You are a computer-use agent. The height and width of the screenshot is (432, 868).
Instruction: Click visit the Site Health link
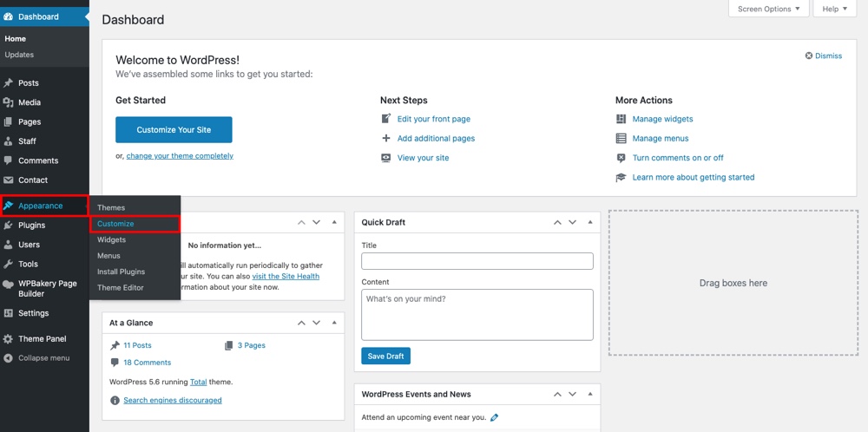tap(286, 276)
